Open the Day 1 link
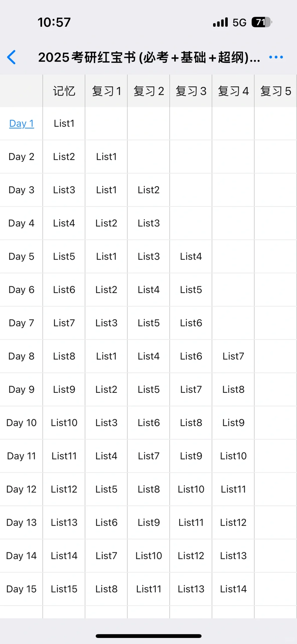Screen dimensions: 297x644 point(21,124)
